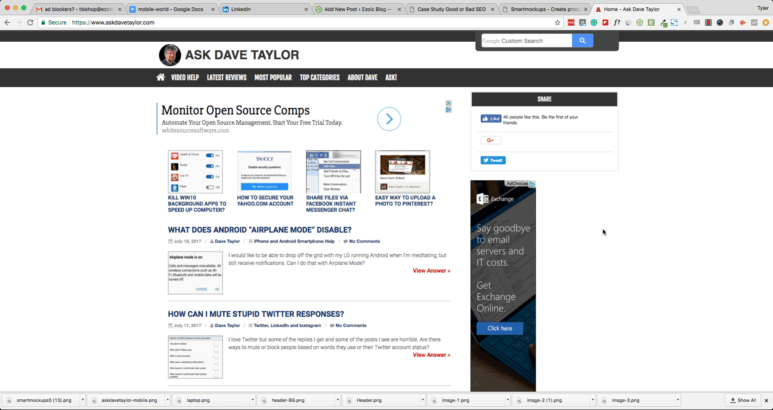Open 'How can I mute stupid Twitter responses?' headline

tap(256, 314)
